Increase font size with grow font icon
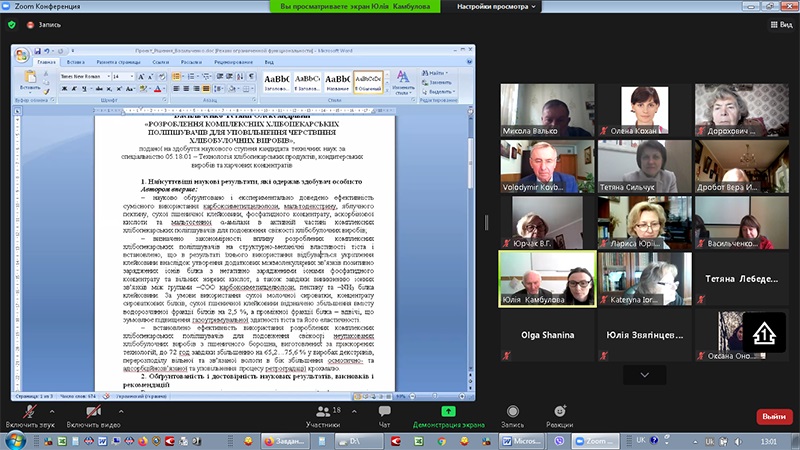This screenshot has width=800, height=450. (141, 77)
